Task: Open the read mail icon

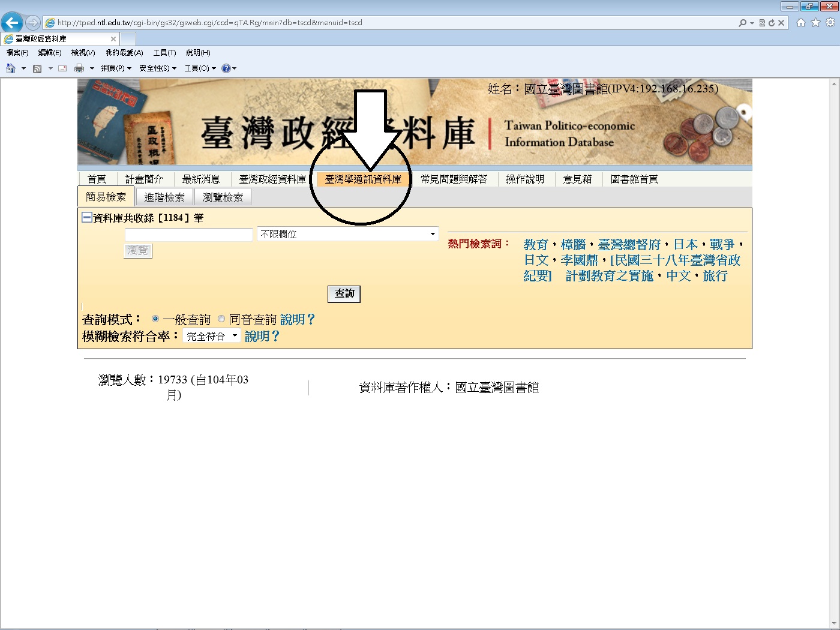Action: pyautogui.click(x=62, y=68)
